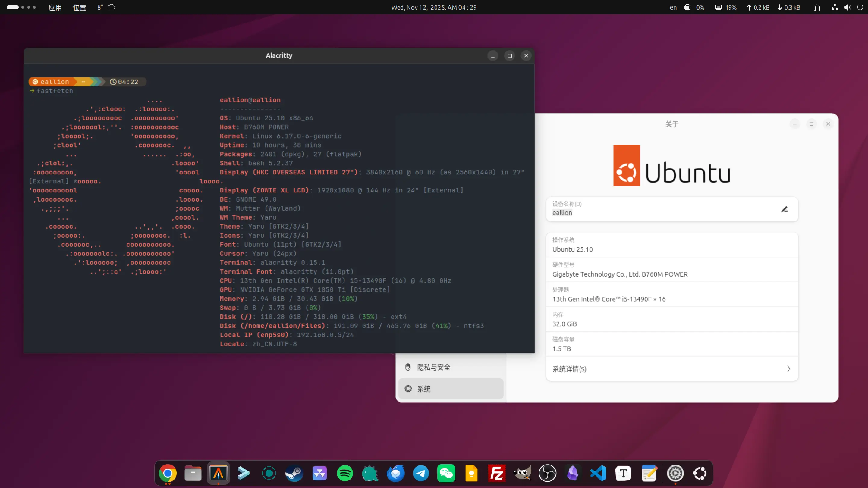Open the en input source menu
Viewport: 868px width, 488px height.
673,7
